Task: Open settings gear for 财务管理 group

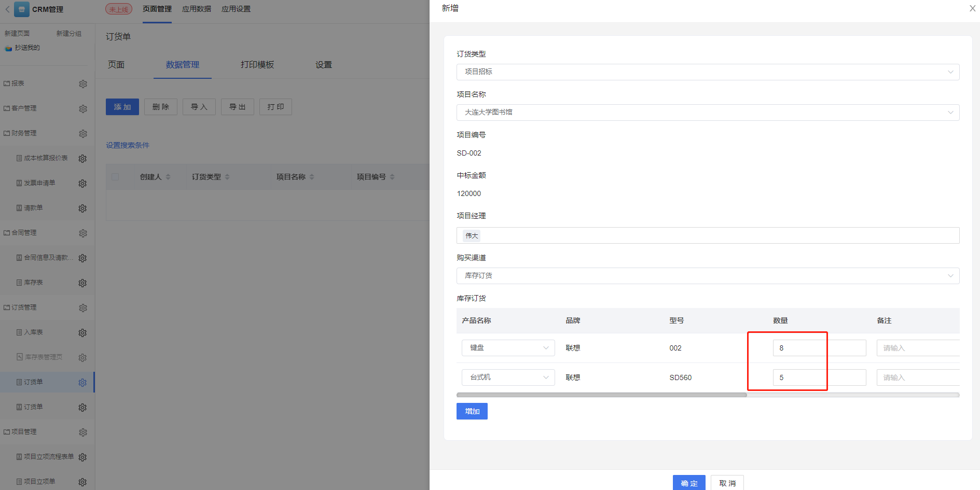Action: pos(83,134)
